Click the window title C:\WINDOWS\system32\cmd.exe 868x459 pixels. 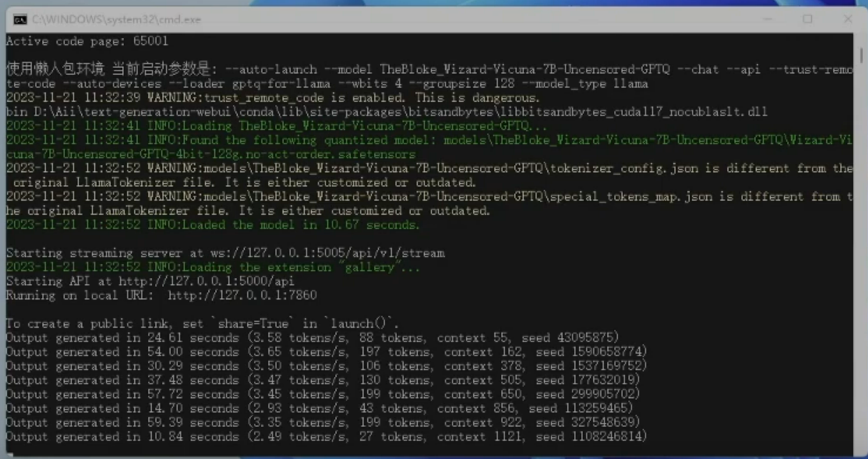coord(117,19)
